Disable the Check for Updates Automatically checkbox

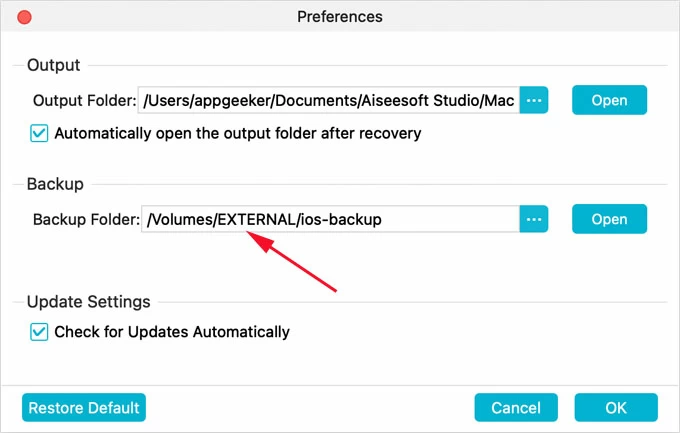[40, 332]
